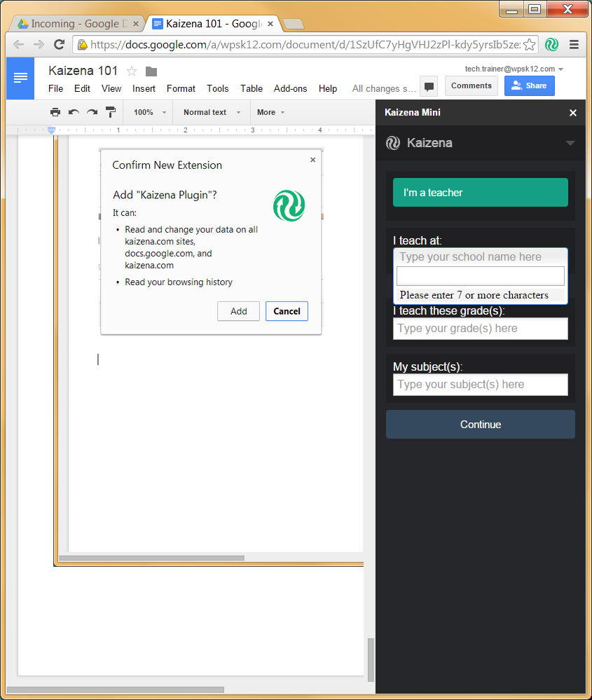
Task: Close the Confirm New Extension dialog
Action: (313, 159)
